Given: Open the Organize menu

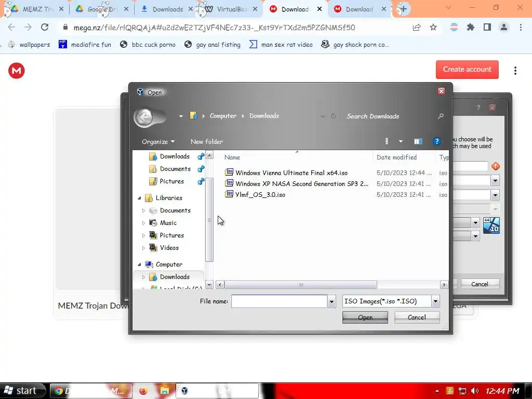Looking at the screenshot, I should coord(158,141).
